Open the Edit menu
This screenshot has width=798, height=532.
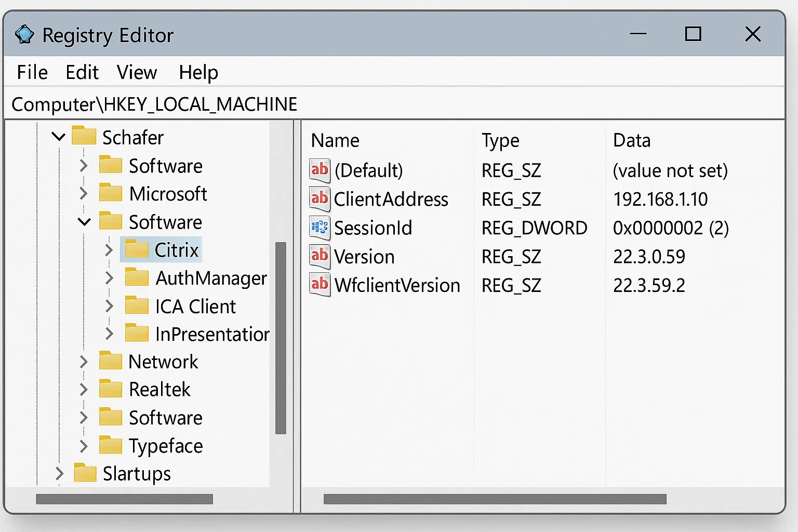coord(82,72)
